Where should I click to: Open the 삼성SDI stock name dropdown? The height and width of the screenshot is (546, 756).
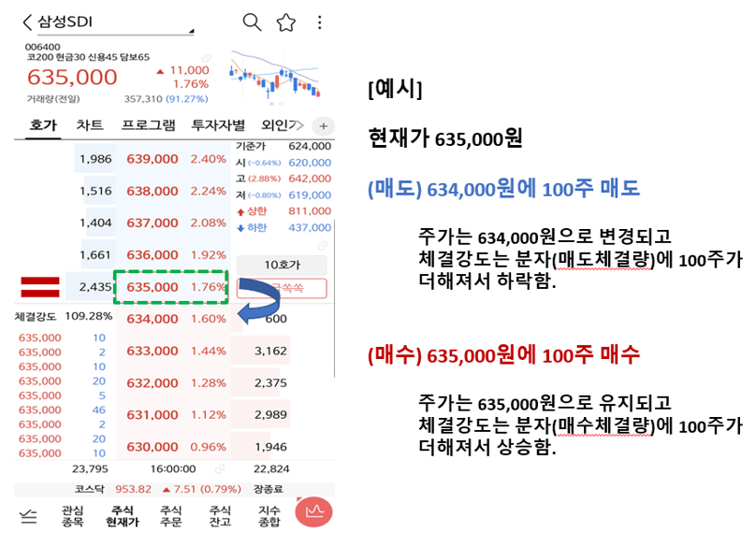pos(116,22)
